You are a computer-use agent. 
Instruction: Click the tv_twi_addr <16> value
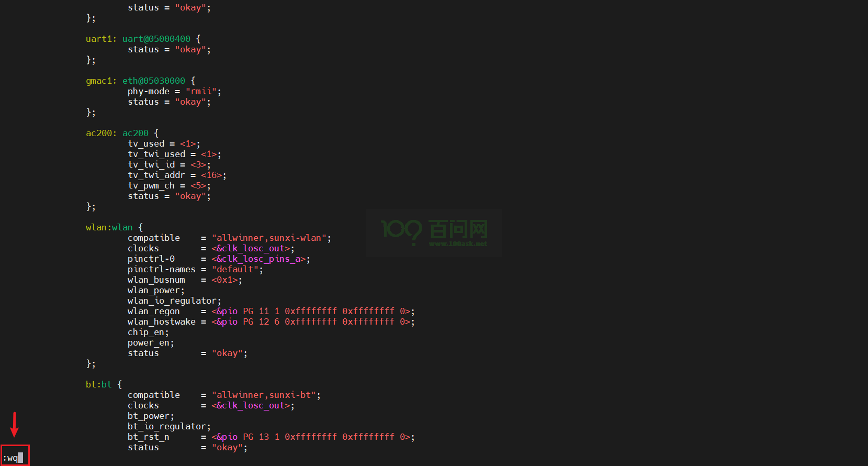(211, 175)
